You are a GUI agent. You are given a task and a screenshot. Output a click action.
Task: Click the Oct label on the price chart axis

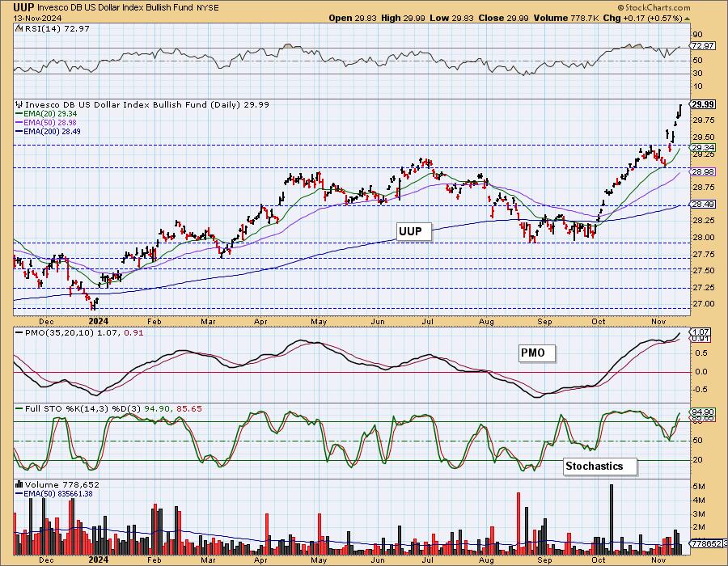point(599,321)
